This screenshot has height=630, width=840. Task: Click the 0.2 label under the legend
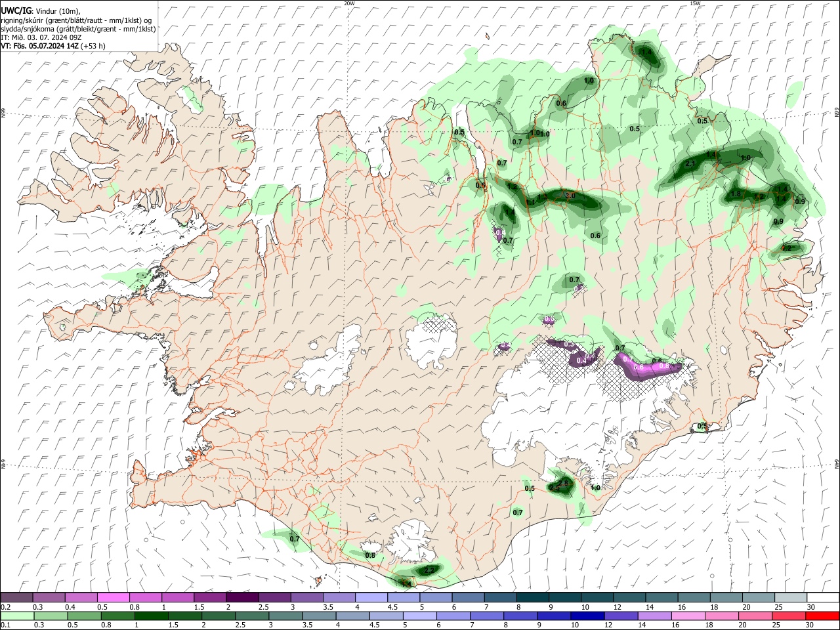5,607
